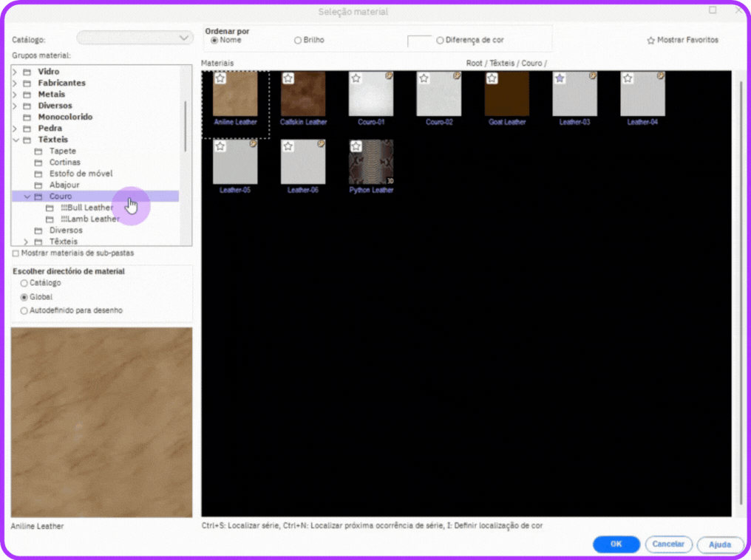Choose Autodefinido para desenho radio button
The height and width of the screenshot is (560, 751).
(24, 311)
